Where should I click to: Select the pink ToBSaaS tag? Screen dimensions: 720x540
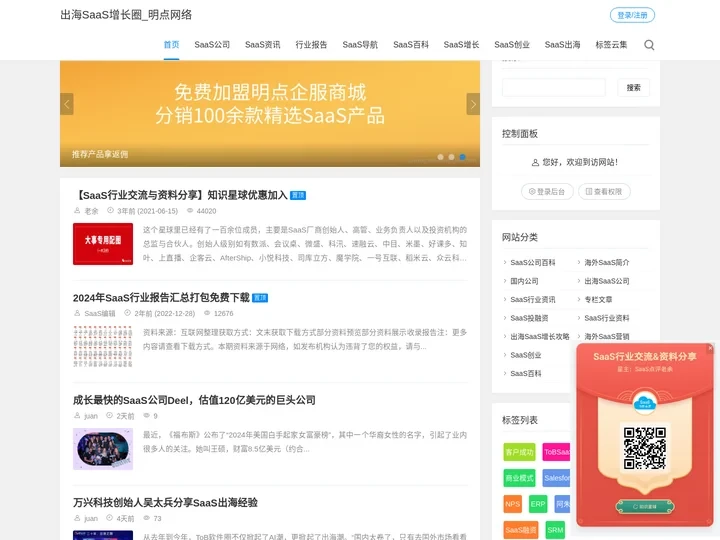click(x=557, y=452)
